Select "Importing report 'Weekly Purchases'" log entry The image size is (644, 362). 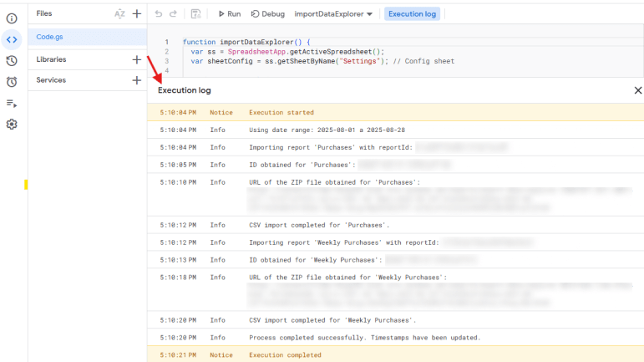[x=396, y=242]
